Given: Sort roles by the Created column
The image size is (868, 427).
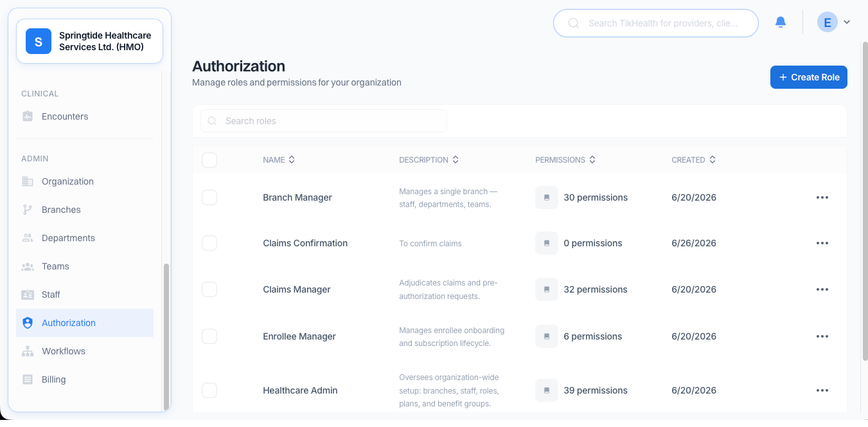Looking at the screenshot, I should [x=694, y=160].
